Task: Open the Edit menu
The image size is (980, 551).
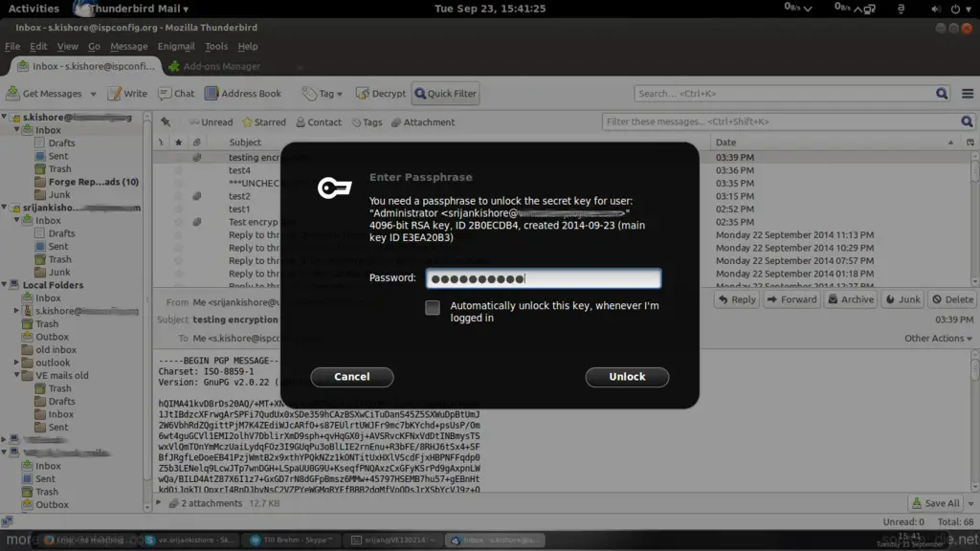Action: (38, 46)
